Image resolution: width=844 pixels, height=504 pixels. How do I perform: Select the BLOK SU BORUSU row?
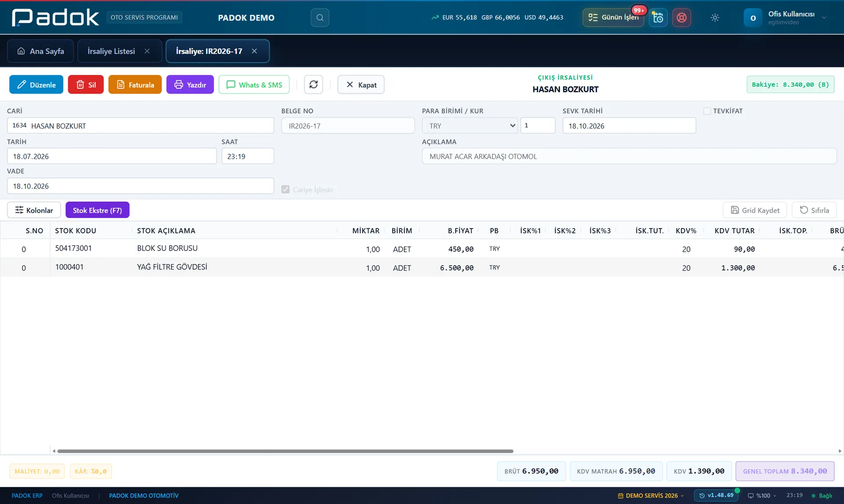(x=422, y=249)
